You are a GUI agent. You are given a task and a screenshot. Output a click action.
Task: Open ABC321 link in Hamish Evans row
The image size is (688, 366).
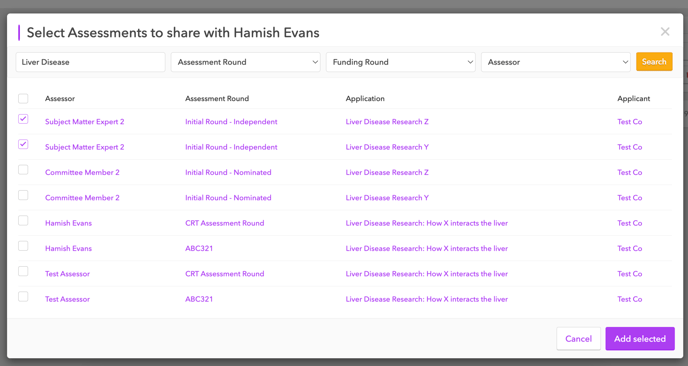tap(199, 248)
